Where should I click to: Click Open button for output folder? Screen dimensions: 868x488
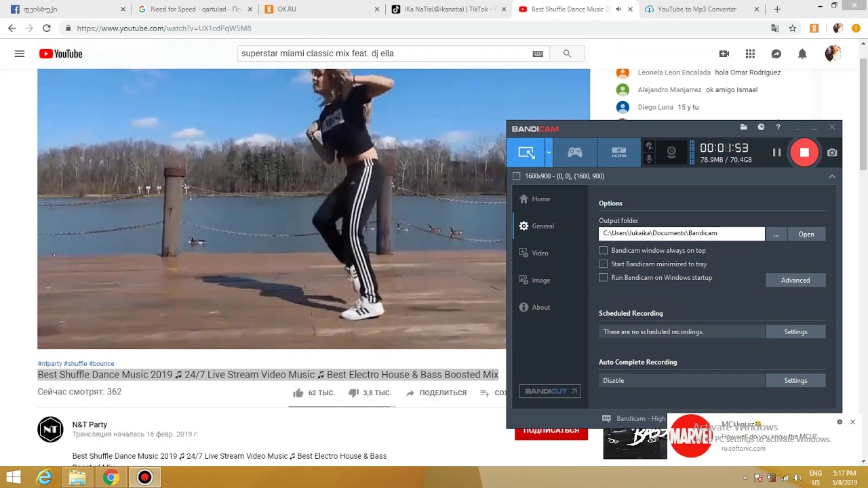(x=806, y=234)
